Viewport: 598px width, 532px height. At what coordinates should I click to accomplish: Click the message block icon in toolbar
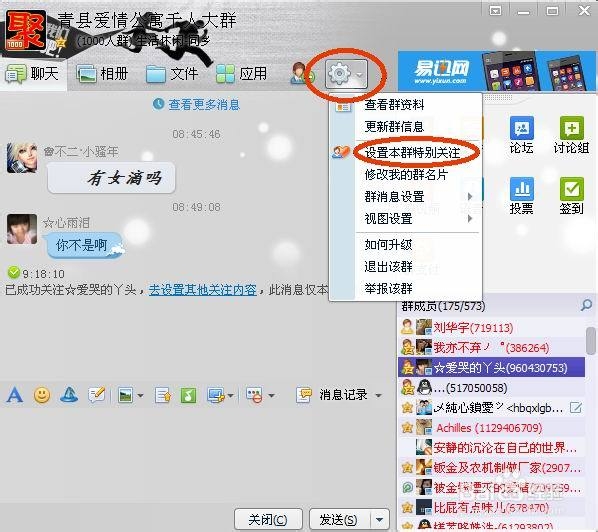254,395
